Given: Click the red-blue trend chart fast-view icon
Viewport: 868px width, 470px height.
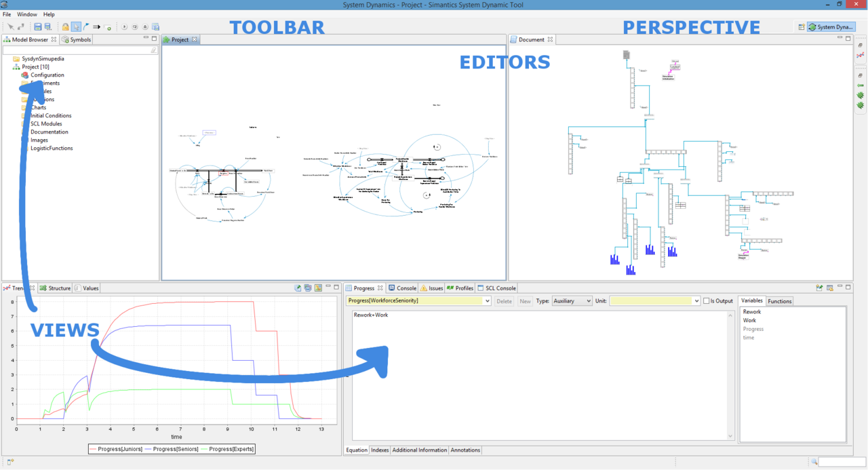Looking at the screenshot, I should pos(861,55).
